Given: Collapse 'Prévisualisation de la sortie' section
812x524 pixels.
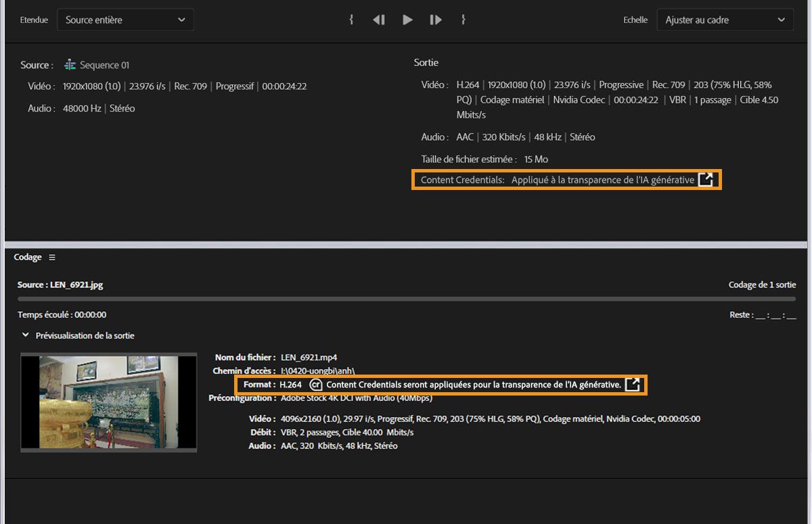Looking at the screenshot, I should point(26,335).
